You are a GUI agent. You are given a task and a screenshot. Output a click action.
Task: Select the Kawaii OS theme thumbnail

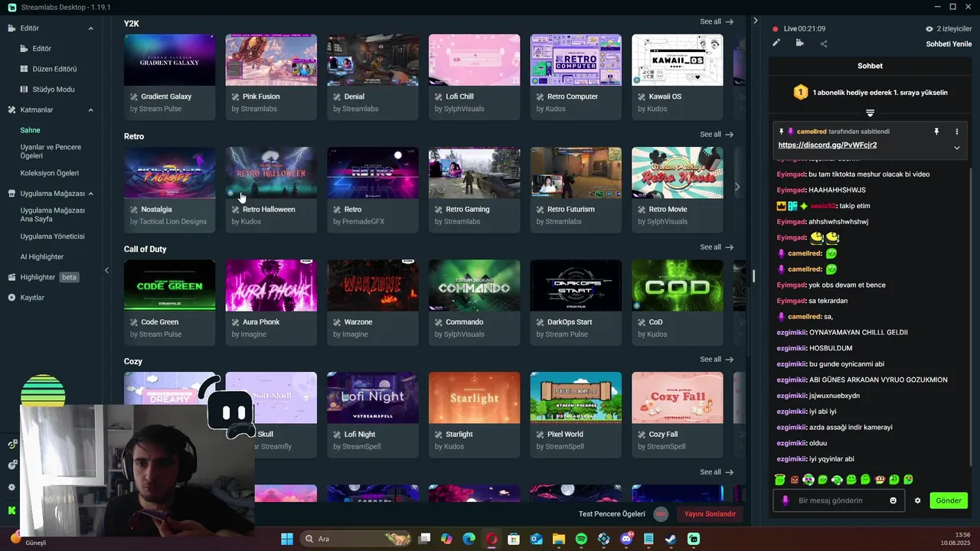[x=677, y=60]
